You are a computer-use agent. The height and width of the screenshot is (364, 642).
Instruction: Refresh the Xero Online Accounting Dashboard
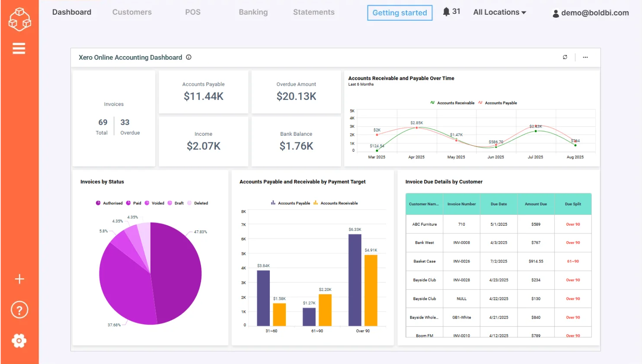click(x=565, y=57)
